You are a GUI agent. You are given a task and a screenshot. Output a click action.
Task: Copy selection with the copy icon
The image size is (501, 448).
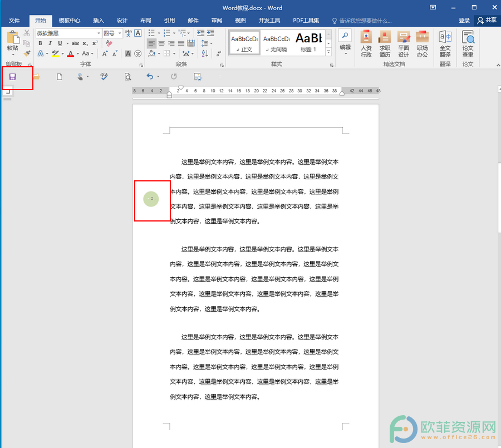pos(27,43)
